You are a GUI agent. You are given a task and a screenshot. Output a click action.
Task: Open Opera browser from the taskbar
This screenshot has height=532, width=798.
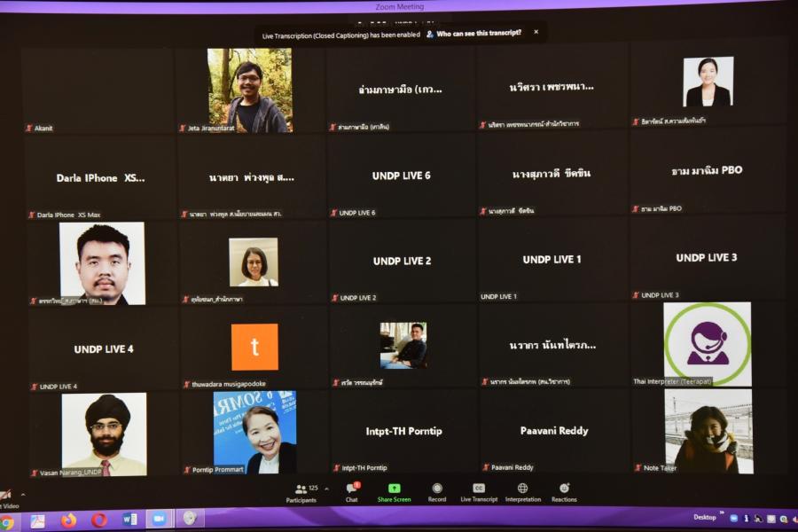98,520
